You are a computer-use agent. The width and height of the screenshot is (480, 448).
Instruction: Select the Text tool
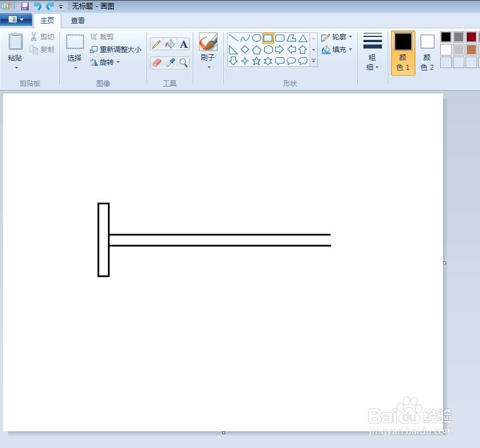click(x=183, y=44)
